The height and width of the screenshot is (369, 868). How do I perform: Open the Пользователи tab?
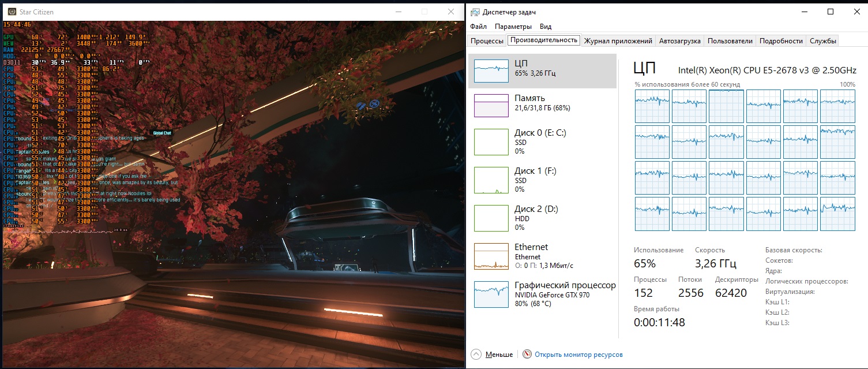click(x=730, y=40)
